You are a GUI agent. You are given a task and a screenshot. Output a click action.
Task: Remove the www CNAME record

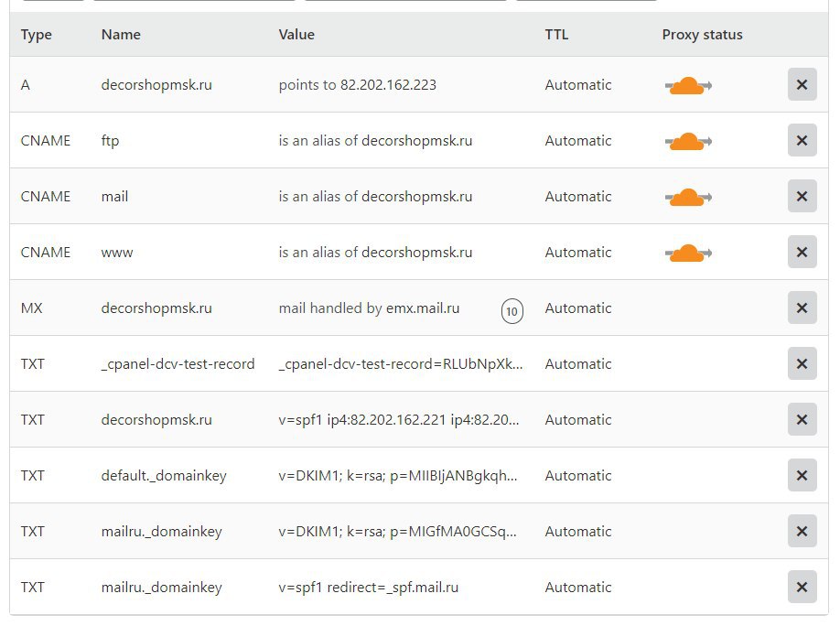click(x=802, y=253)
